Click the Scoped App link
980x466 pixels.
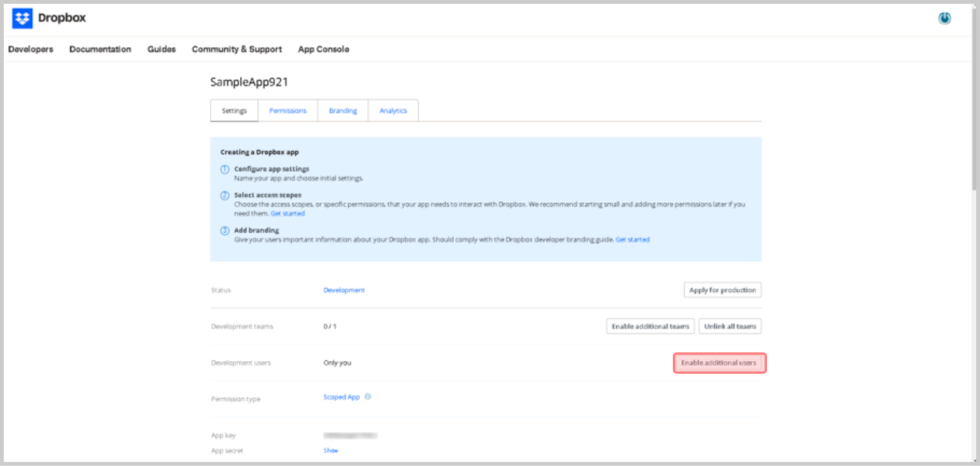pyautogui.click(x=342, y=397)
